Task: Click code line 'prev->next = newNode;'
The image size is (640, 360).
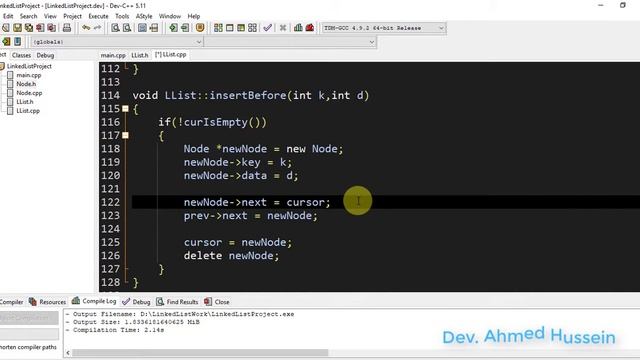Action: click(x=250, y=216)
